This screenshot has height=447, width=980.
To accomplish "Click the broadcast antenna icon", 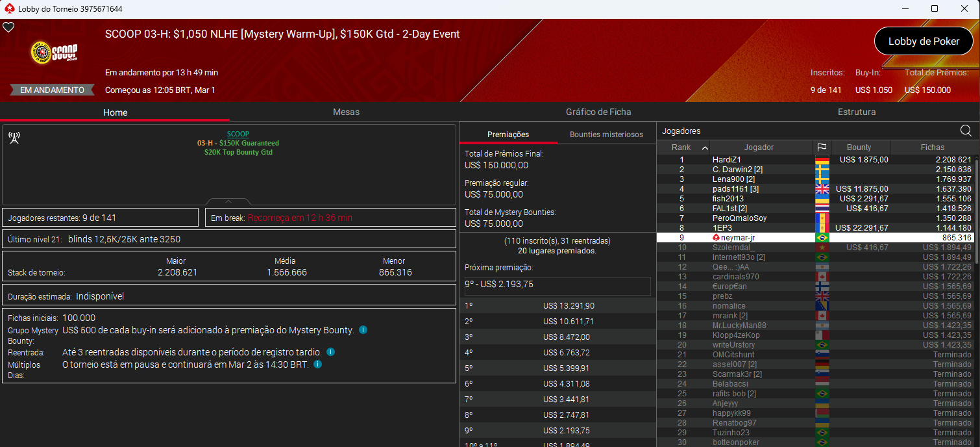I will pyautogui.click(x=14, y=138).
